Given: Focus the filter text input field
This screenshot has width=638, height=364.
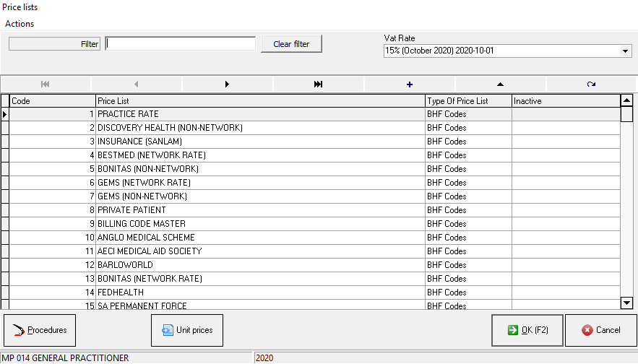Looking at the screenshot, I should coord(180,43).
